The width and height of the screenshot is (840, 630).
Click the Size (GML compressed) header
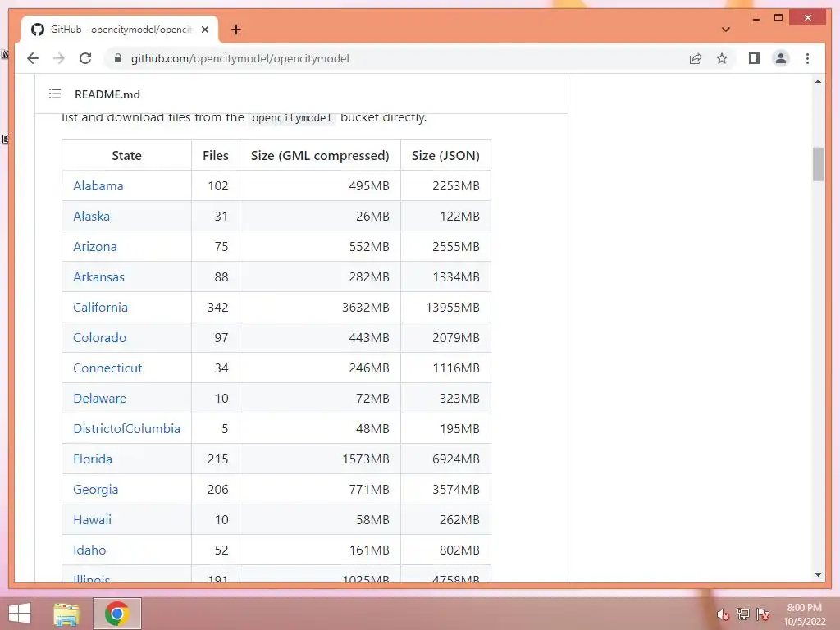[x=320, y=155]
